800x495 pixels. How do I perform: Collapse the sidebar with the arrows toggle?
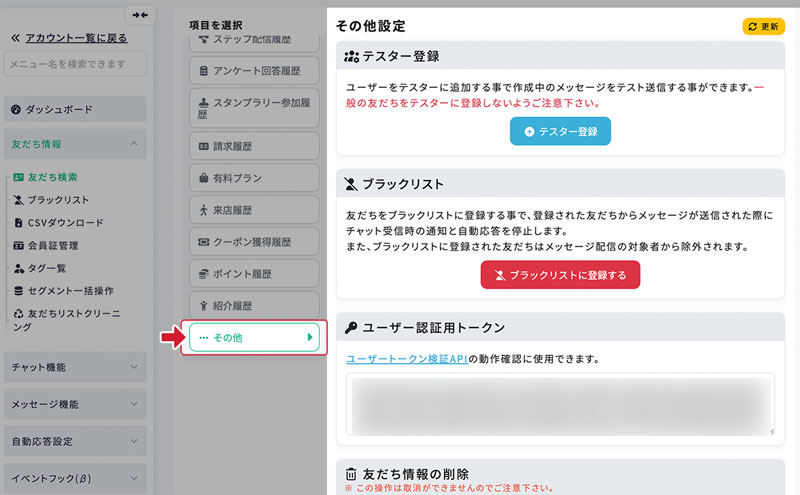pos(140,15)
